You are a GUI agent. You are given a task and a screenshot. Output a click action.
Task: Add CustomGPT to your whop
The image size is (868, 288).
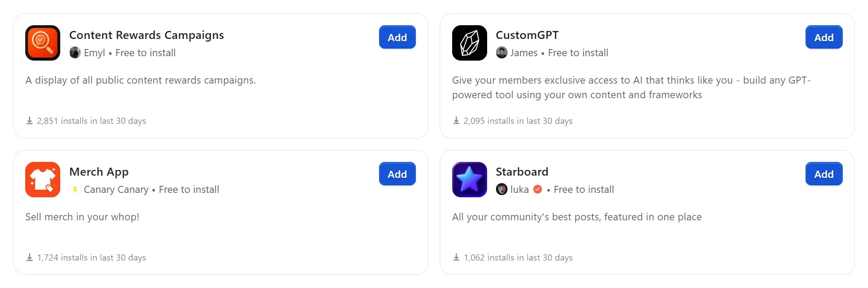824,37
